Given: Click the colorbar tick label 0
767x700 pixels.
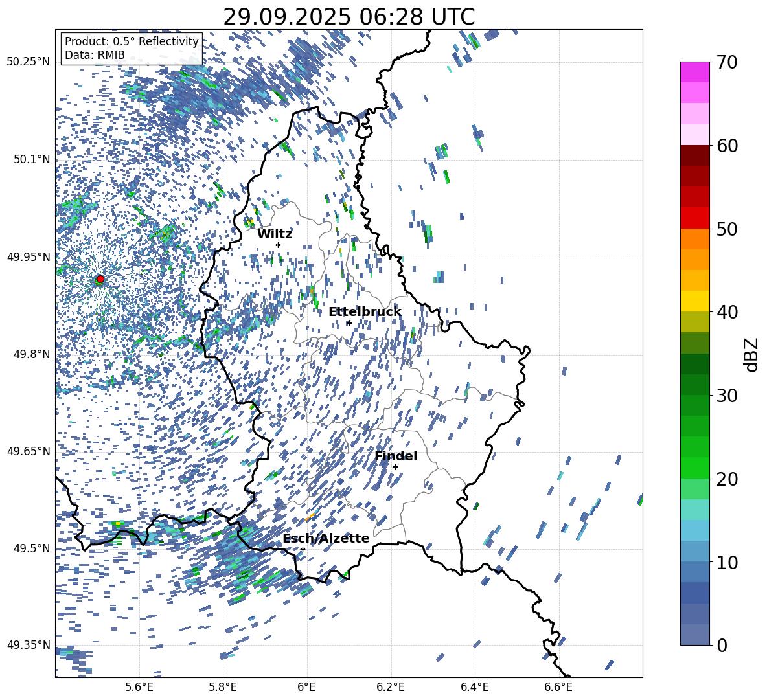Looking at the screenshot, I should [x=722, y=645].
